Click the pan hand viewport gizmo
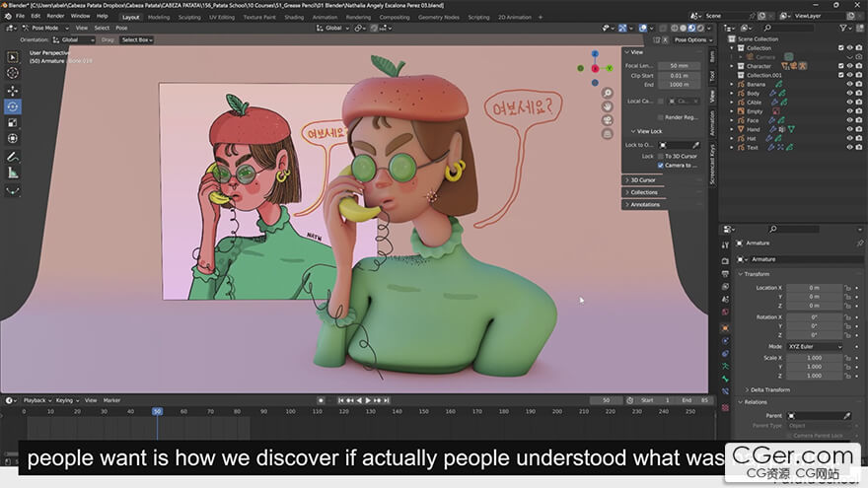Screen dimensions: 868x488 pos(608,106)
